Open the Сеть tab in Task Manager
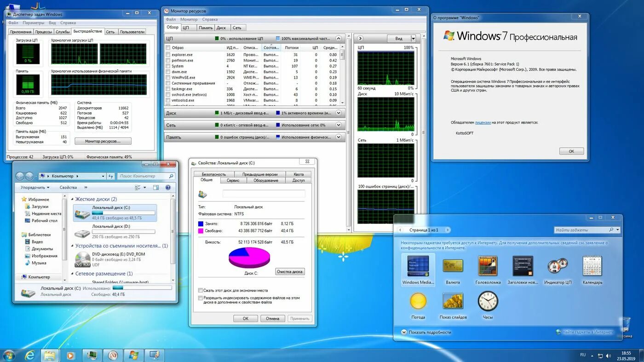 110,32
